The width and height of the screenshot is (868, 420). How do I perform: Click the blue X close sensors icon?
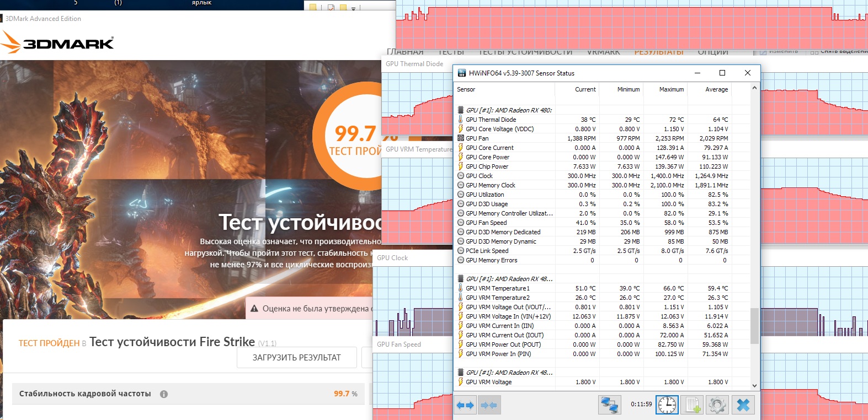[743, 405]
